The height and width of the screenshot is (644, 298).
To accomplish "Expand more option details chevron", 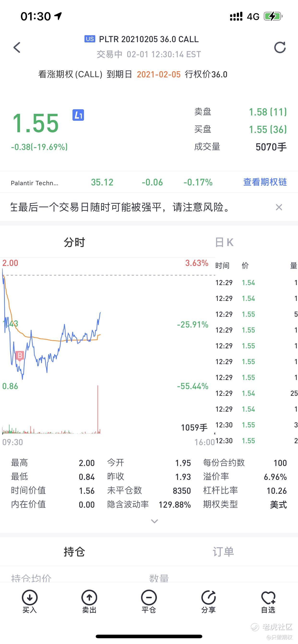I will [x=154, y=521].
